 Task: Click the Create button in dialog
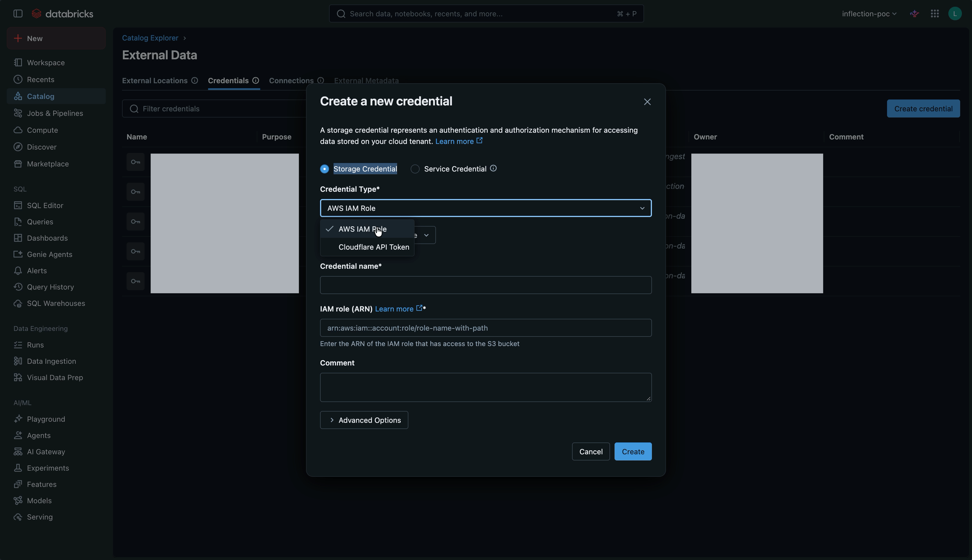coord(633,451)
